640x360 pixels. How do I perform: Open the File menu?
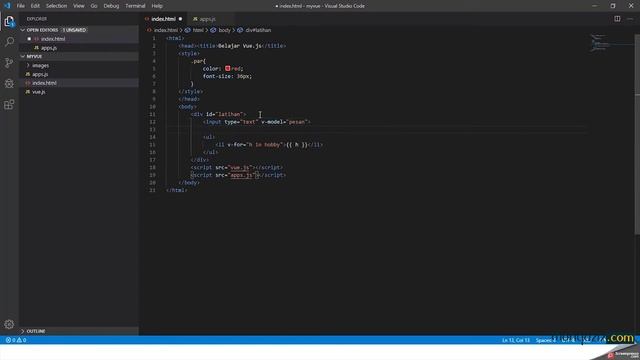coord(20,6)
